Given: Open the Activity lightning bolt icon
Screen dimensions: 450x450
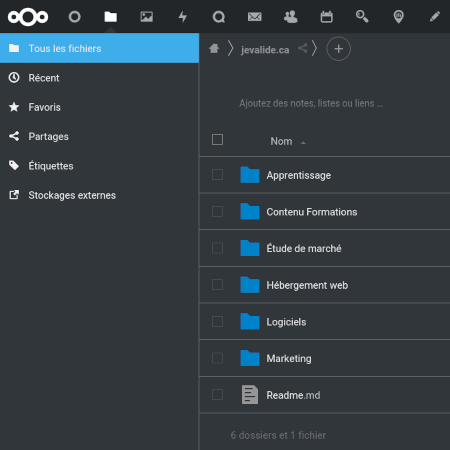Looking at the screenshot, I should point(183,17).
